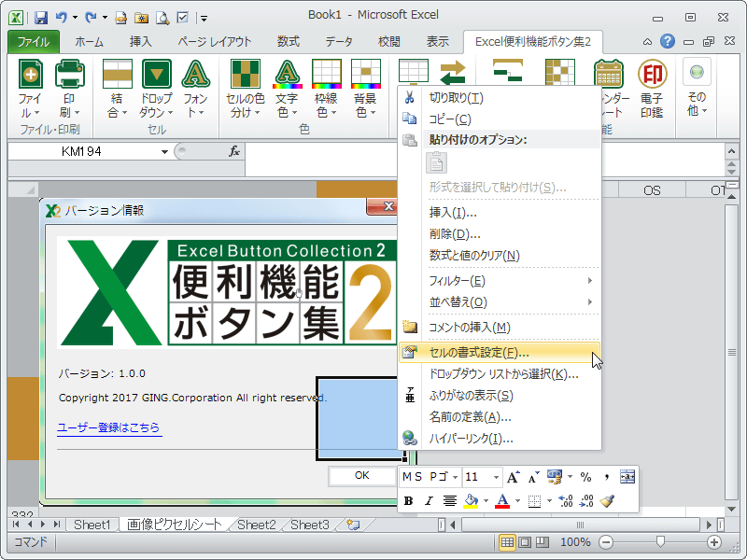Click the green swap arrows ribbon icon
Image resolution: width=747 pixels, height=560 pixels.
pyautogui.click(x=452, y=73)
